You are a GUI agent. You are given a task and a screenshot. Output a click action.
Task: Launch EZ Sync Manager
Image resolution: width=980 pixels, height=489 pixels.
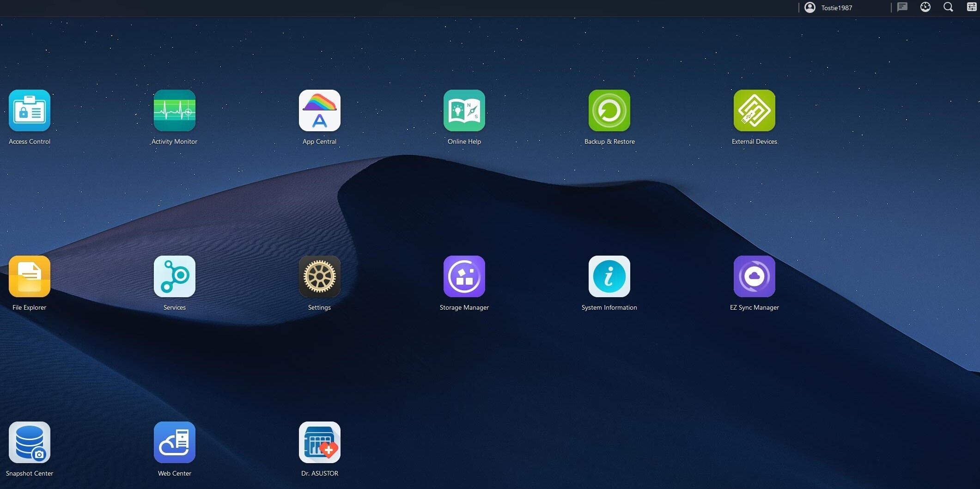click(x=755, y=276)
